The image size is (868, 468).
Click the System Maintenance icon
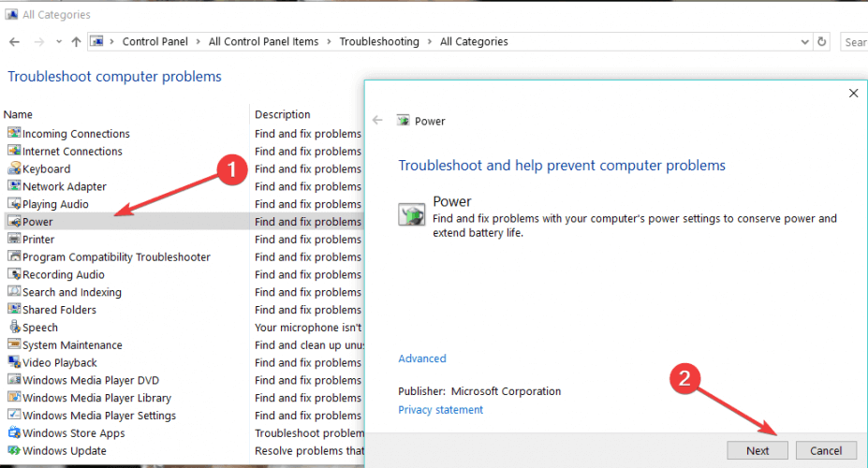14,344
